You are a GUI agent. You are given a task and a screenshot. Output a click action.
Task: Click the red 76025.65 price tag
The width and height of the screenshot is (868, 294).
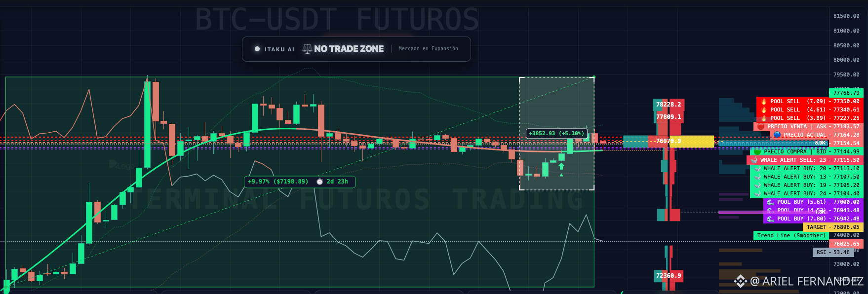846,244
